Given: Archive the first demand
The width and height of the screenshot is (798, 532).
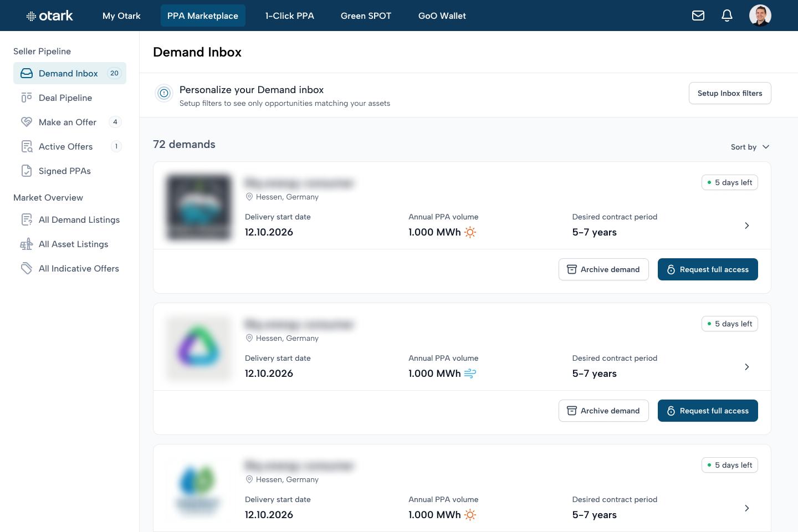Looking at the screenshot, I should tap(603, 269).
